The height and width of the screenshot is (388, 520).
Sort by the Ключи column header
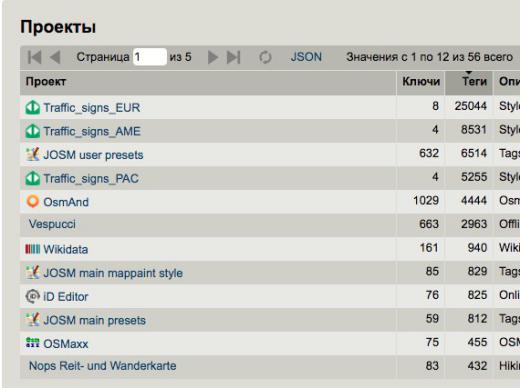coord(421,82)
